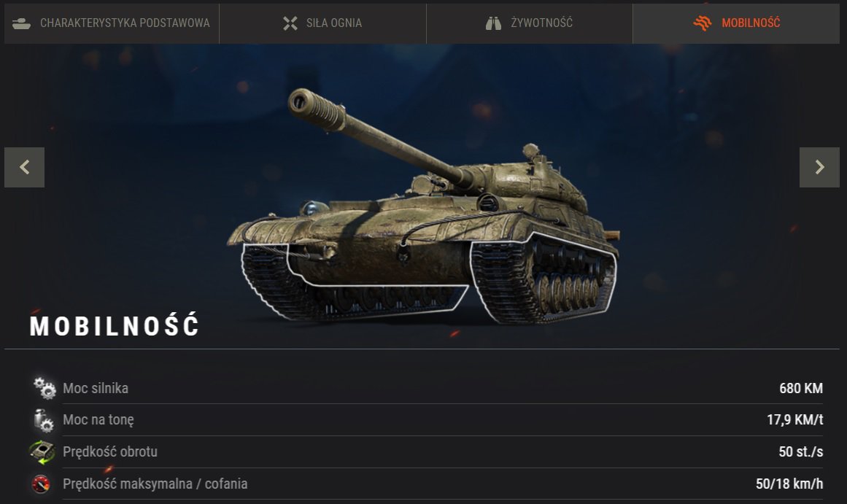Click the tank icon beside Charakterystyka Podstawowa

(x=22, y=23)
